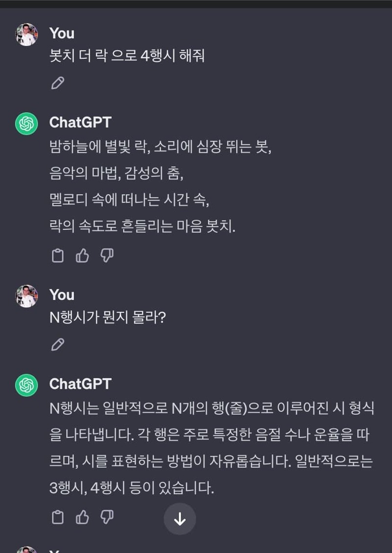Image resolution: width=392 pixels, height=553 pixels.
Task: Click the poem line starting with '밤하늘에 별빛 락'
Action: coord(160,147)
